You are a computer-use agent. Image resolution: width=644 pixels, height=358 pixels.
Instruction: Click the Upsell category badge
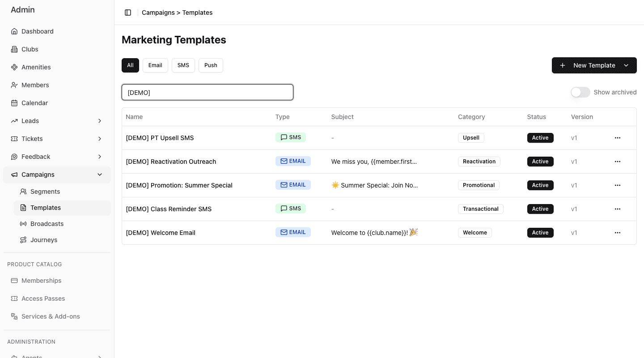click(x=471, y=138)
